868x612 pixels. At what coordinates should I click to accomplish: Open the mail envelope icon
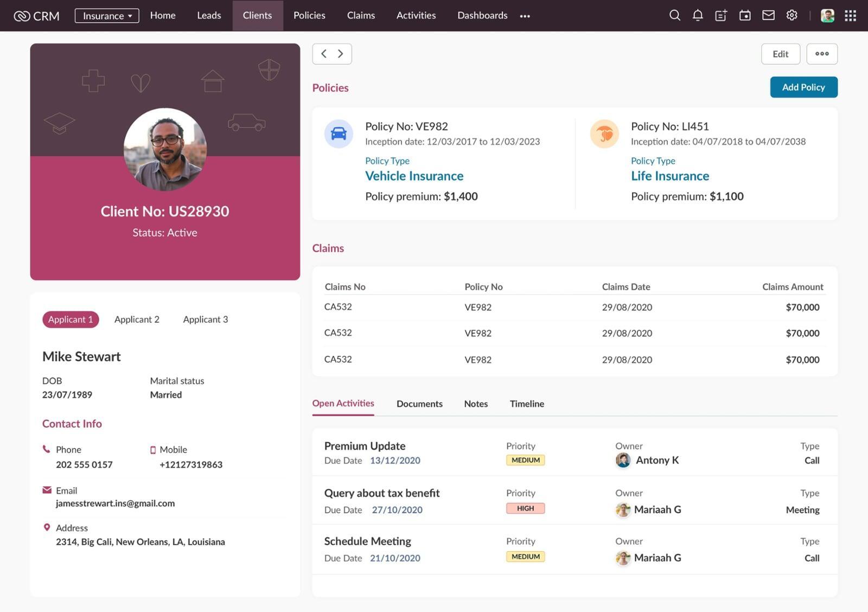pyautogui.click(x=768, y=15)
